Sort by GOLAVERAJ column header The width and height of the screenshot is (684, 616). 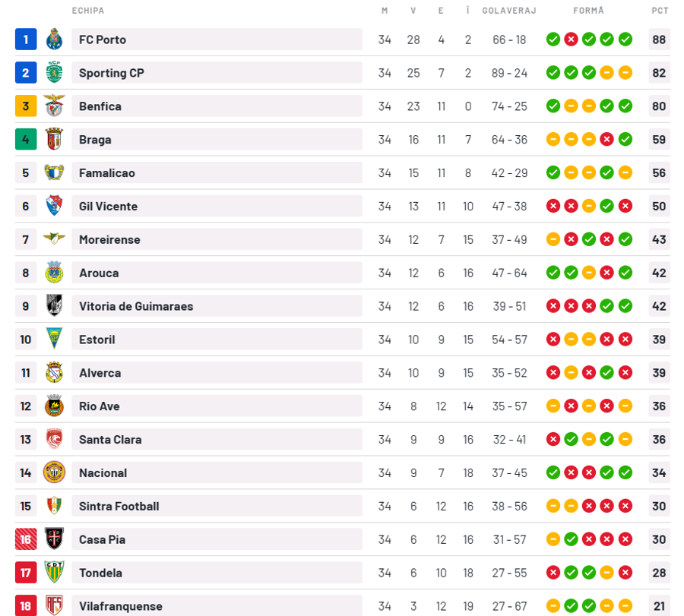(509, 11)
